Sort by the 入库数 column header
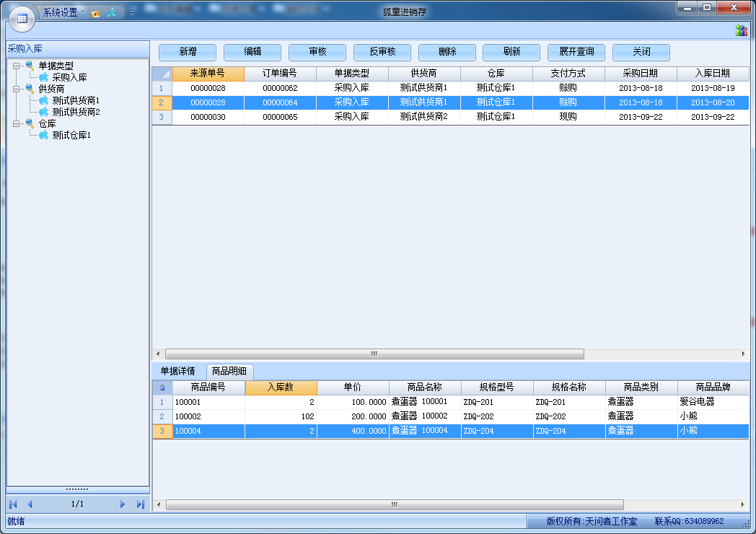This screenshot has height=534, width=756. [281, 388]
